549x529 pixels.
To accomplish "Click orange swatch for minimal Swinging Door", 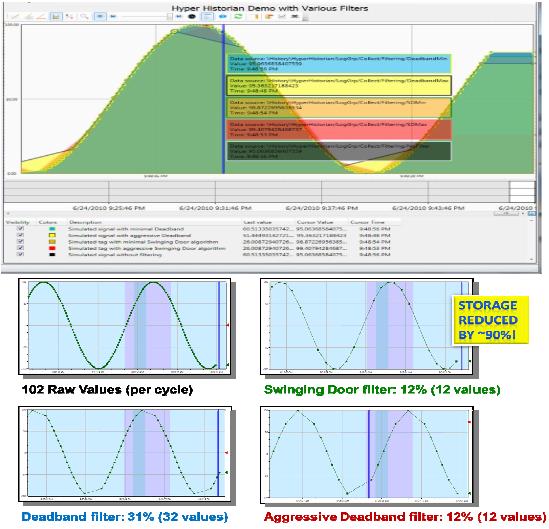I will pyautogui.click(x=52, y=242).
